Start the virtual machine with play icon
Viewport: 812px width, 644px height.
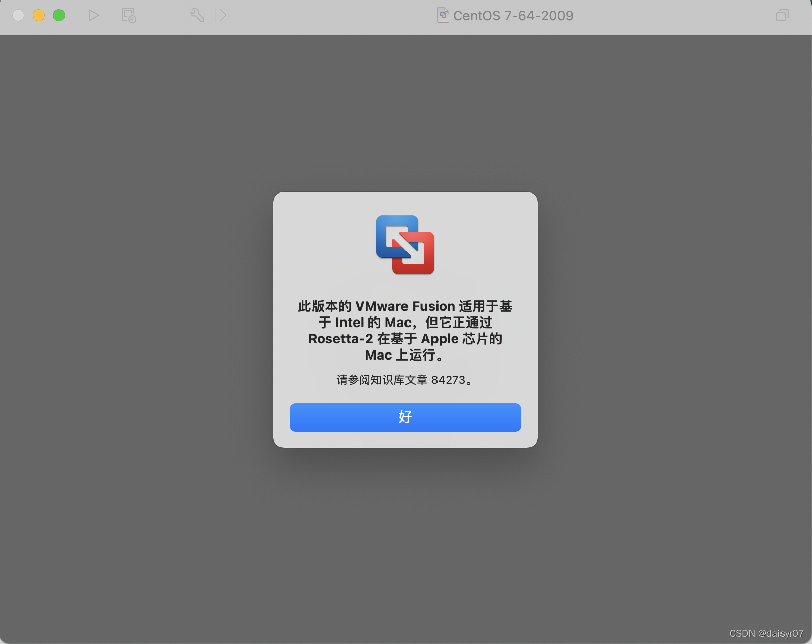point(93,15)
